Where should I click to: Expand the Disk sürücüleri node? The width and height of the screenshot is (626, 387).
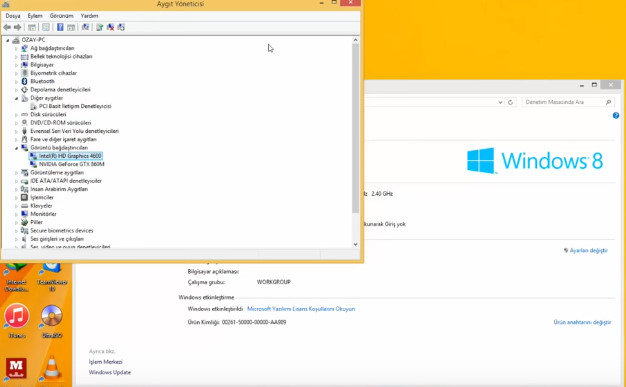click(16, 115)
